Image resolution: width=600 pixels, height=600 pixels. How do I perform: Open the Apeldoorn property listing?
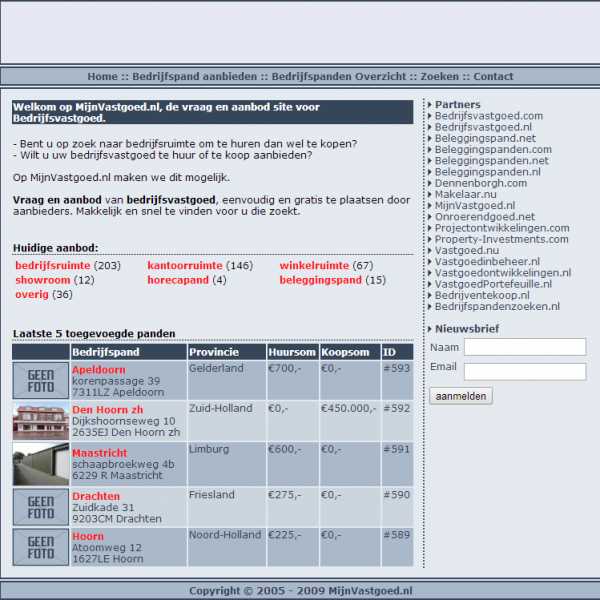pyautogui.click(x=96, y=369)
